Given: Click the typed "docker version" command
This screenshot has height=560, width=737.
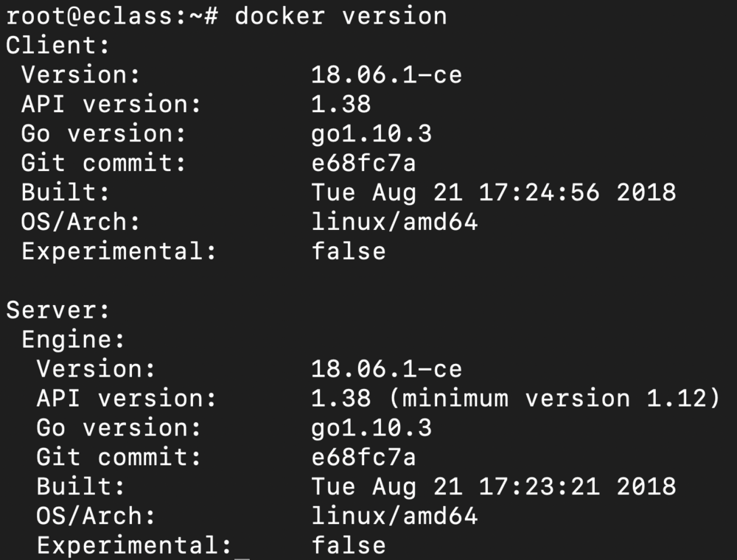Looking at the screenshot, I should pos(340,15).
